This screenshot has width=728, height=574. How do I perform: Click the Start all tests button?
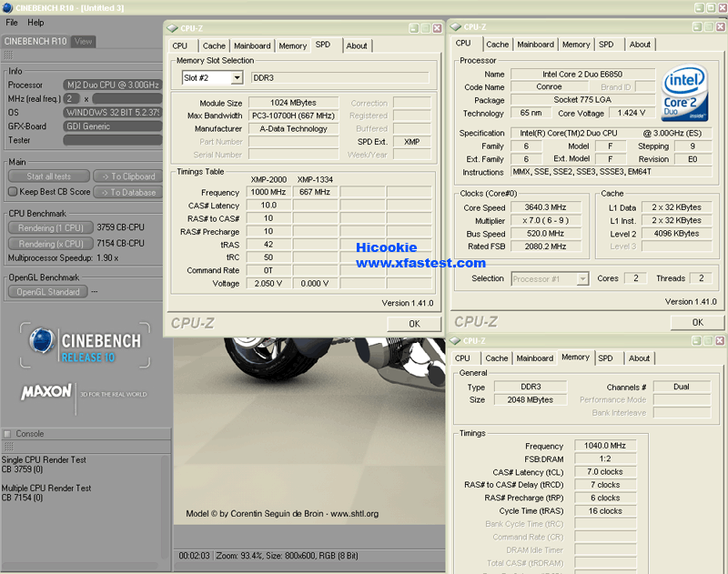tap(49, 176)
